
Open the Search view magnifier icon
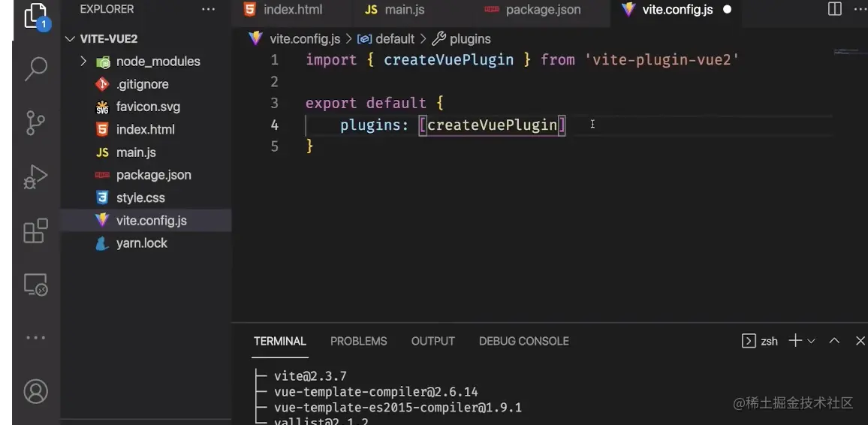pyautogui.click(x=36, y=68)
